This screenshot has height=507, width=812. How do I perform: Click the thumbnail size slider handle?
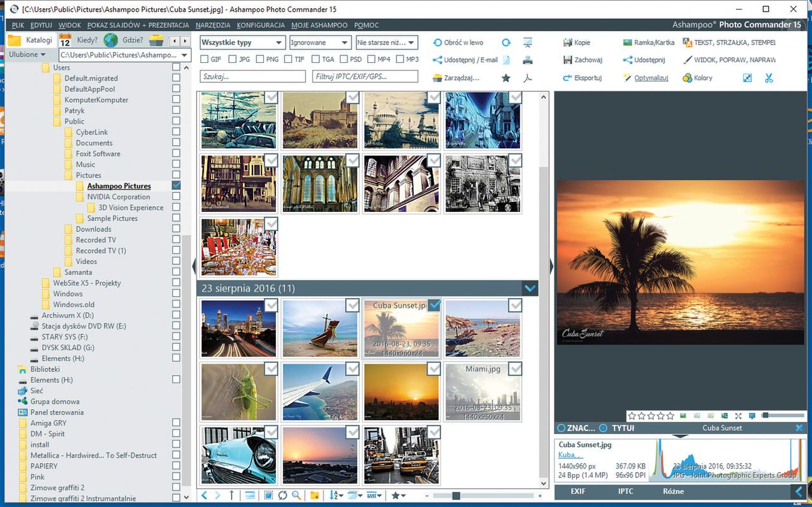click(455, 496)
